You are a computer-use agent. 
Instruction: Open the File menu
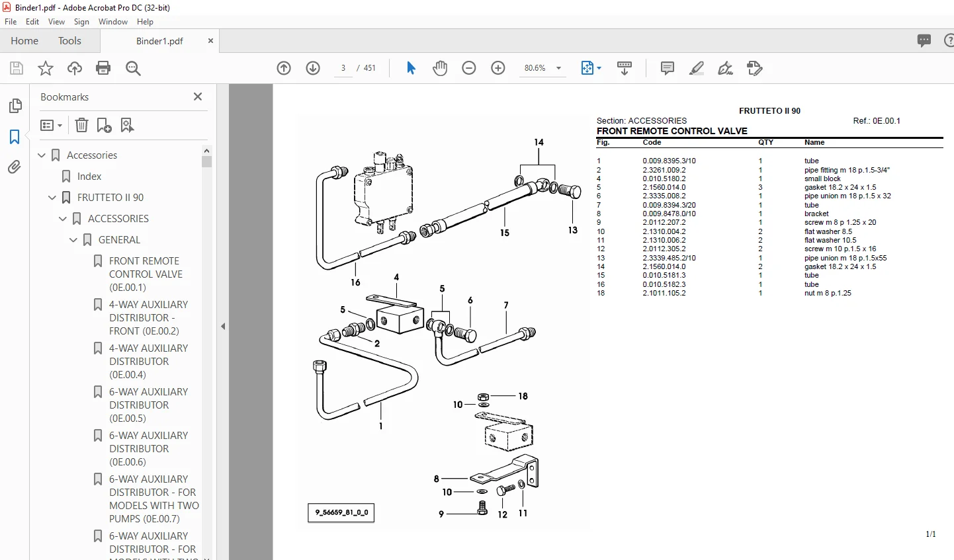point(11,22)
